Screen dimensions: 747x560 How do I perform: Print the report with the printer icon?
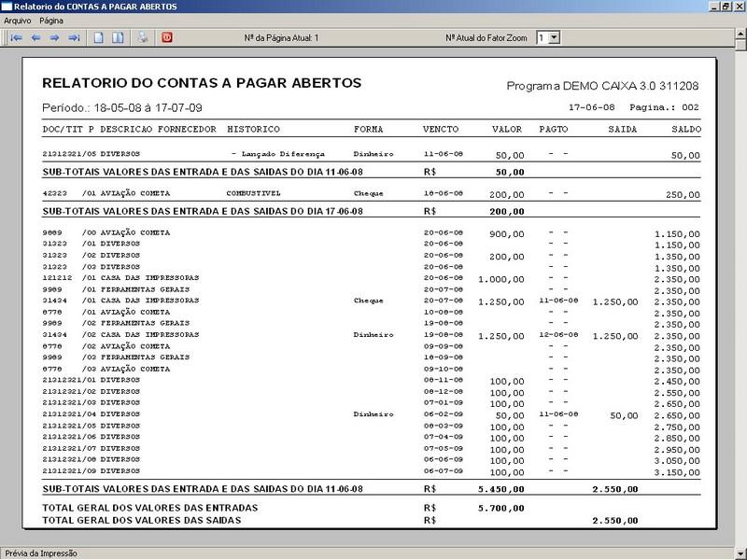pos(143,38)
